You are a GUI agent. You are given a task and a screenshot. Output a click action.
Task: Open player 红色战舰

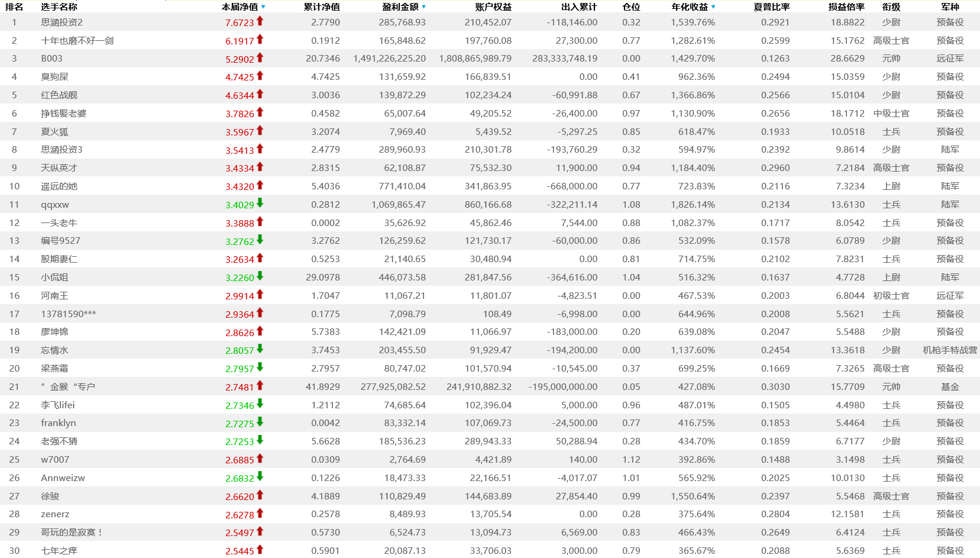click(x=59, y=95)
